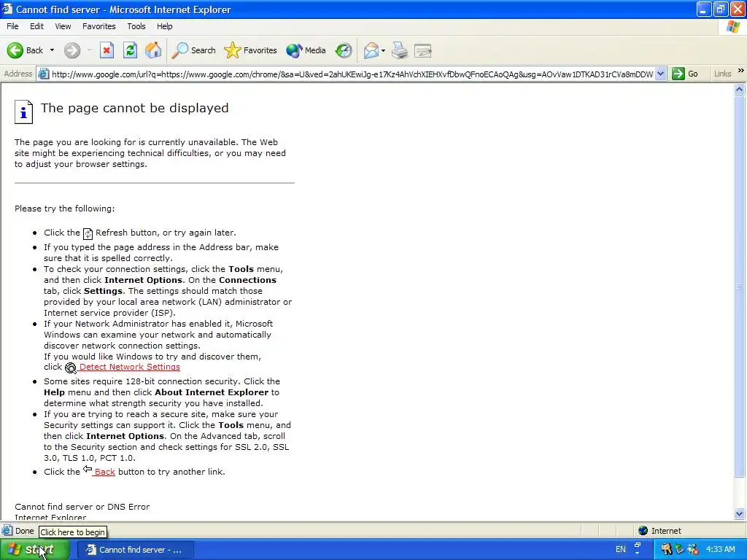The image size is (747, 560).
Task: Open the Tools menu
Action: [x=136, y=26]
